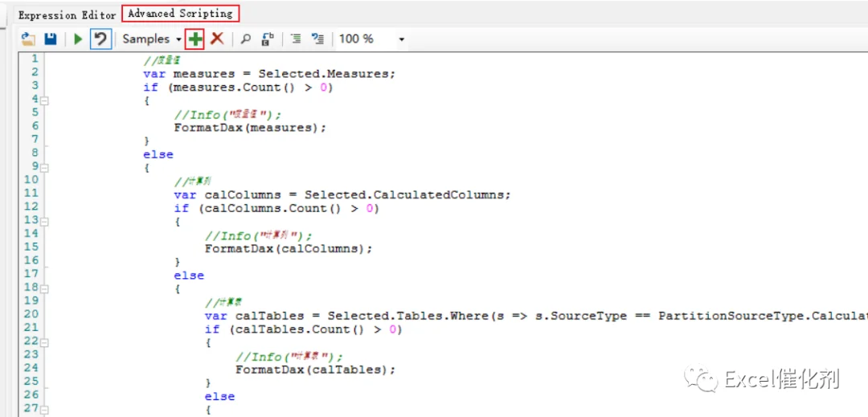Click line number 20 in gutter
The width and height of the screenshot is (868, 417).
[31, 313]
